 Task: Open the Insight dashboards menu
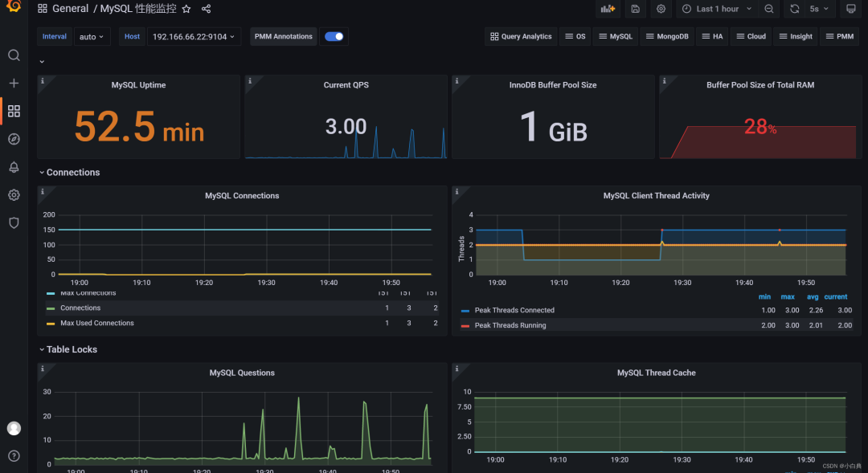[x=796, y=36]
